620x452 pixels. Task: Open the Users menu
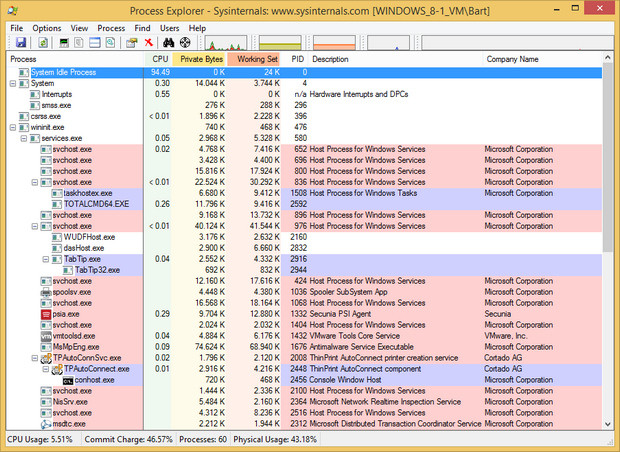pos(170,28)
